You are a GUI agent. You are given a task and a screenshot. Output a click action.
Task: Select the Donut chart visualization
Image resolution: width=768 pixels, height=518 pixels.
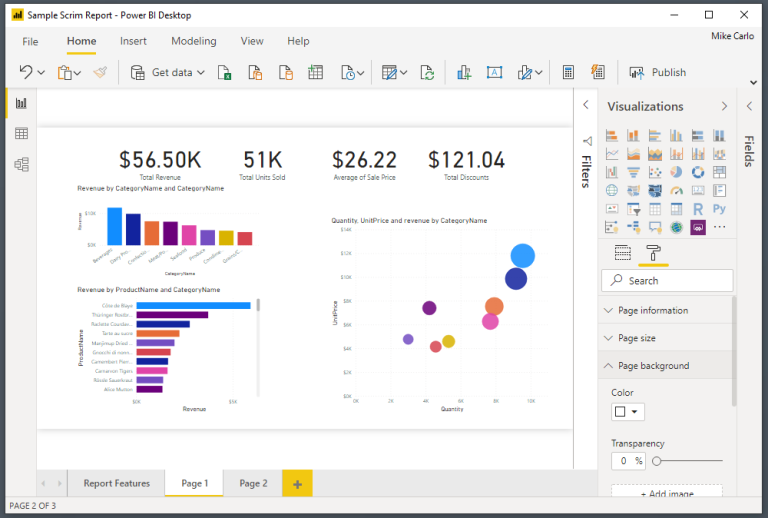(x=698, y=172)
